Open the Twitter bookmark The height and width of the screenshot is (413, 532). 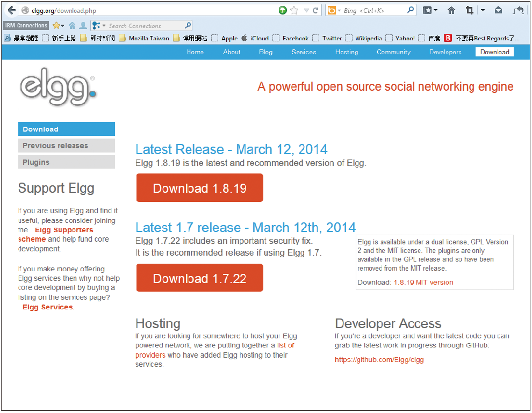327,38
